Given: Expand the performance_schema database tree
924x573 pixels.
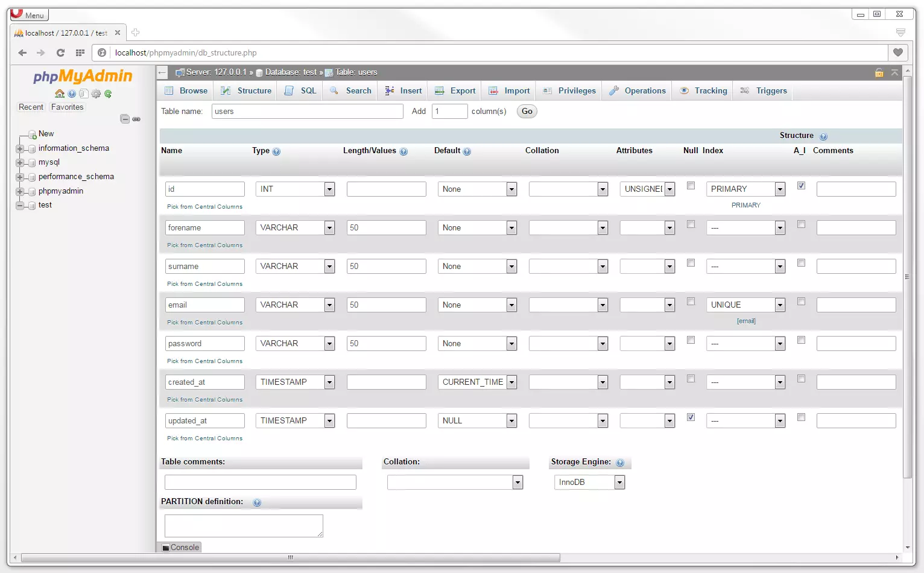Looking at the screenshot, I should click(x=20, y=176).
